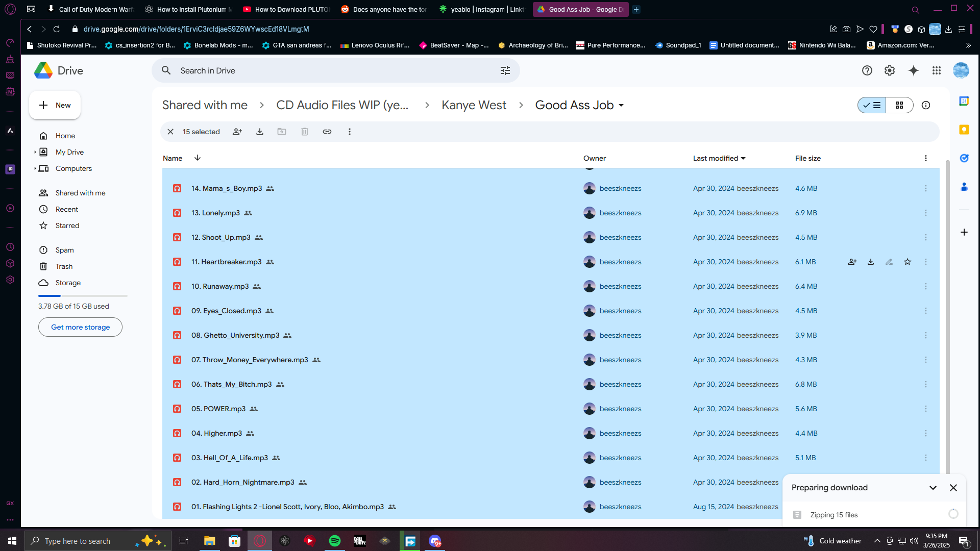Open Gemini sparkle icon in Drive header

(914, 70)
